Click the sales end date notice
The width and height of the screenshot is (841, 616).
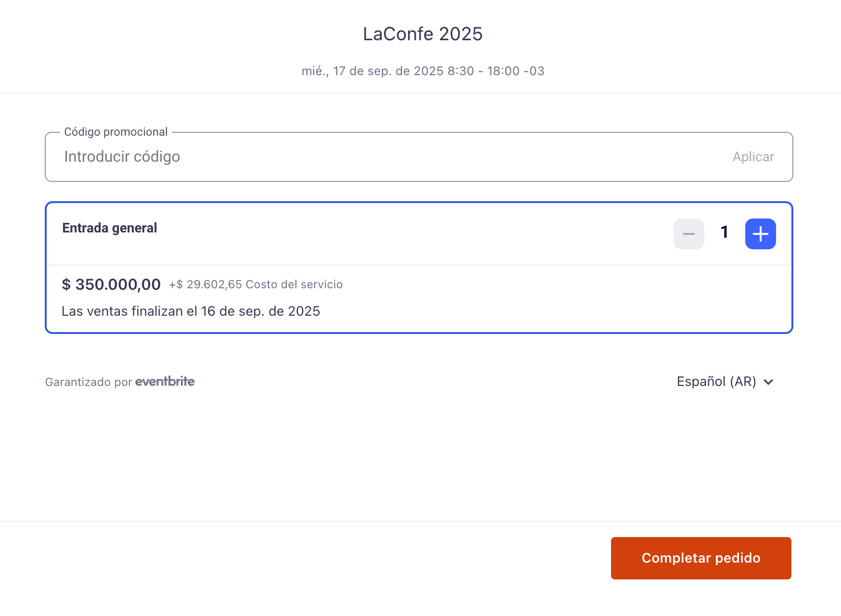[x=191, y=311]
